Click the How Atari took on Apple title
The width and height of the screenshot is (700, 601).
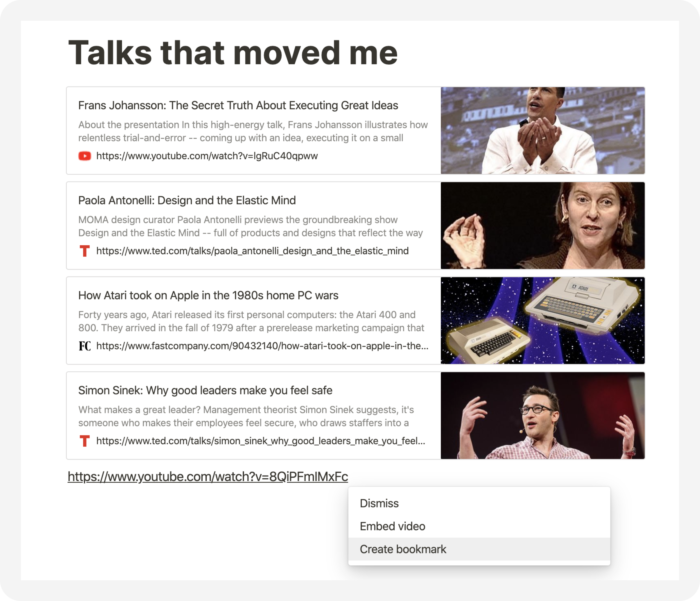click(x=208, y=296)
